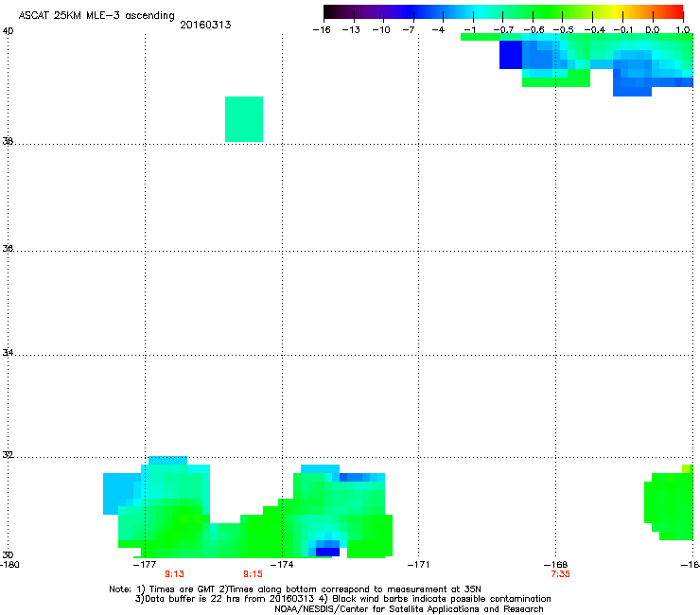This screenshot has height=615, width=700.
Task: Click the colorbar label -16
Action: coord(322,30)
